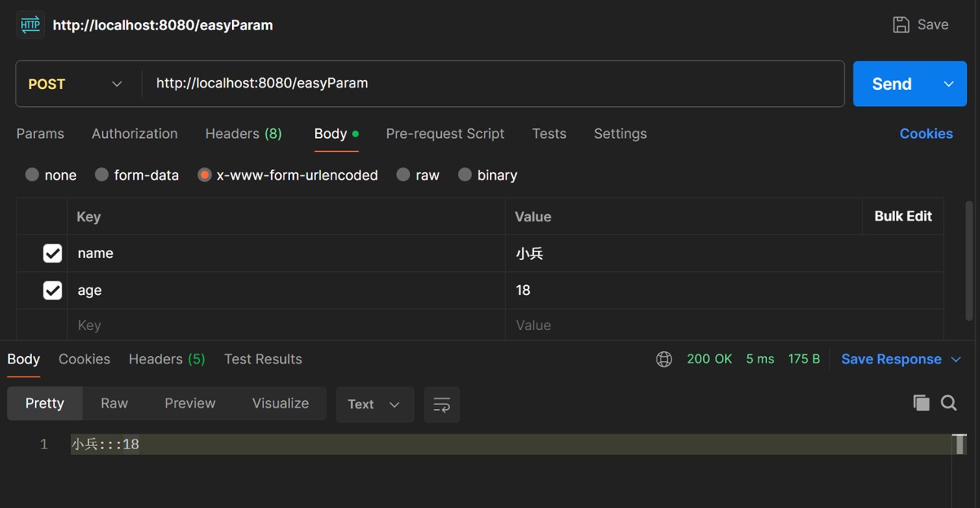Click the HTTP request type icon
Viewport: 980px width, 508px height.
[x=30, y=25]
